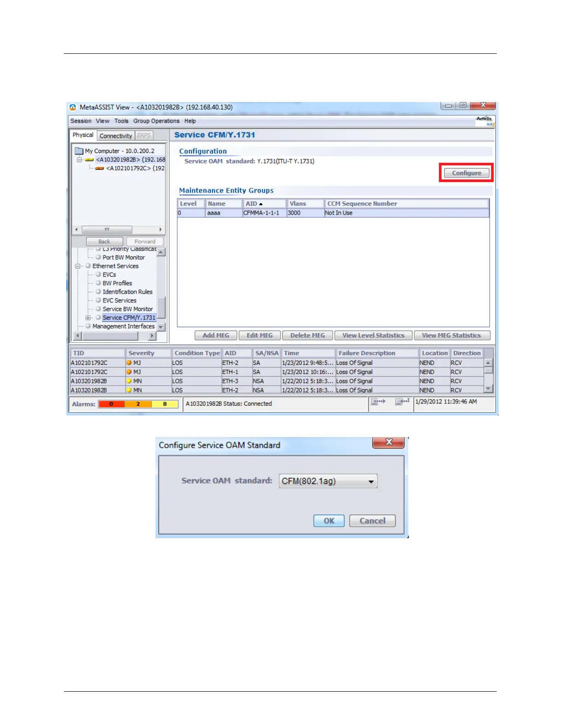This screenshot has width=563, height=728.
Task: Sort alarms by Time column
Action: coord(308,353)
